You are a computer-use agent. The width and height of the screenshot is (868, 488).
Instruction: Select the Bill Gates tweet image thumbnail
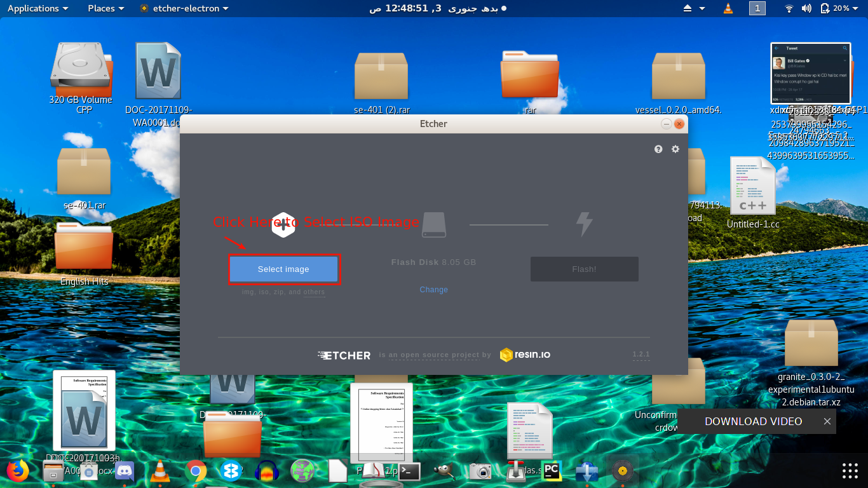coord(810,73)
